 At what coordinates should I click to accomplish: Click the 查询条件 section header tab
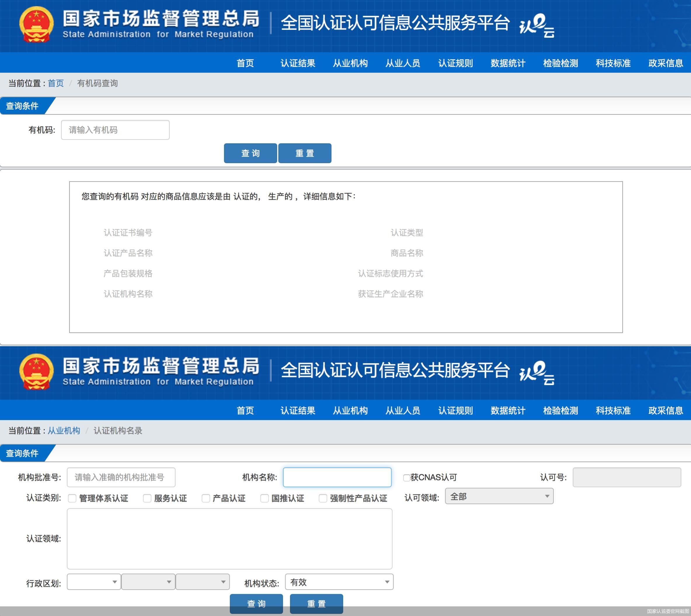click(x=22, y=106)
